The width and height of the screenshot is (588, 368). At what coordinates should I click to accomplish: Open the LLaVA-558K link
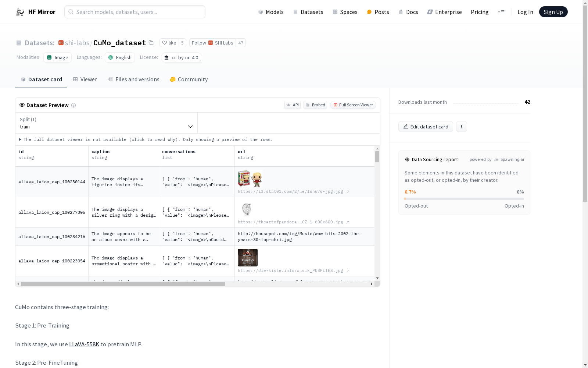(84, 344)
